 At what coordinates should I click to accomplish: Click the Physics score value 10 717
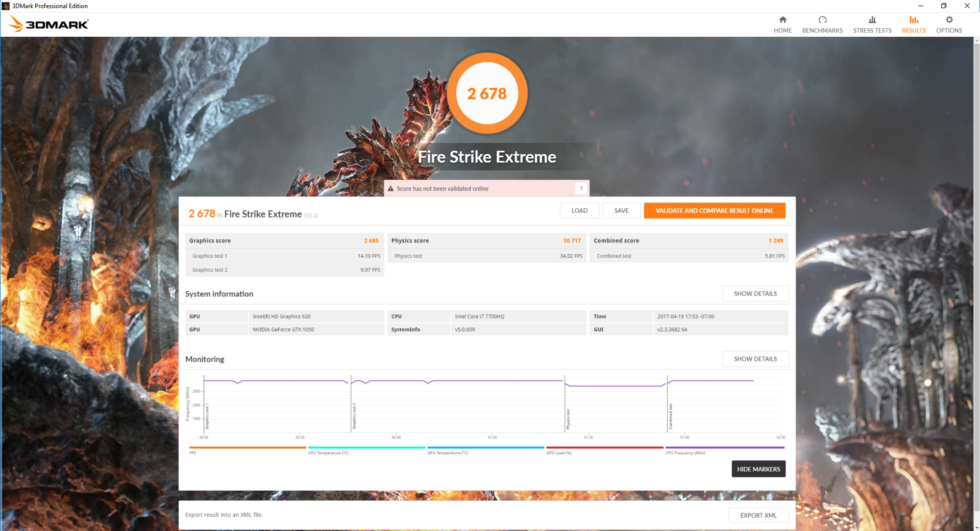pos(572,240)
